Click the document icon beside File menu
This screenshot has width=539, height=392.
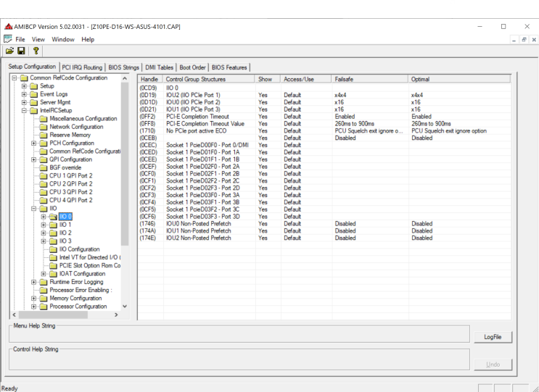tap(8, 39)
